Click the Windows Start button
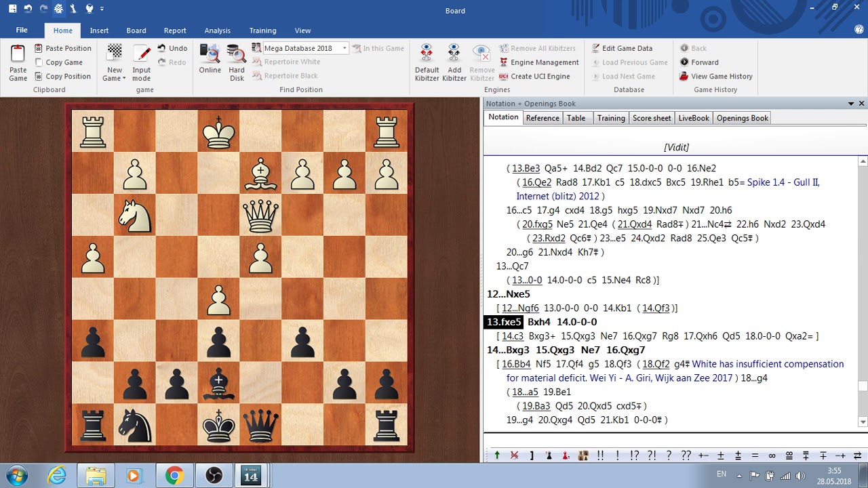 [16, 474]
